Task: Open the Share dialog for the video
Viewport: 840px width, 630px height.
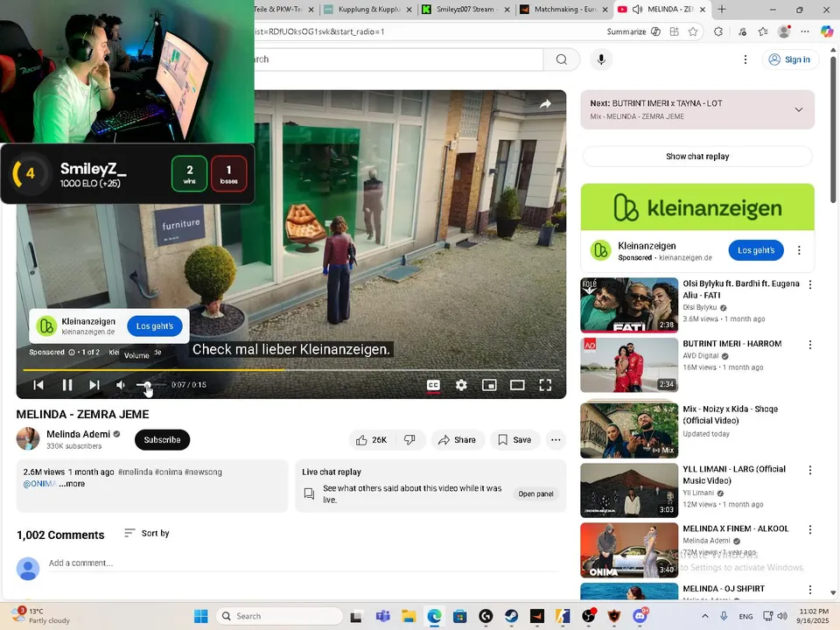Action: pos(458,440)
